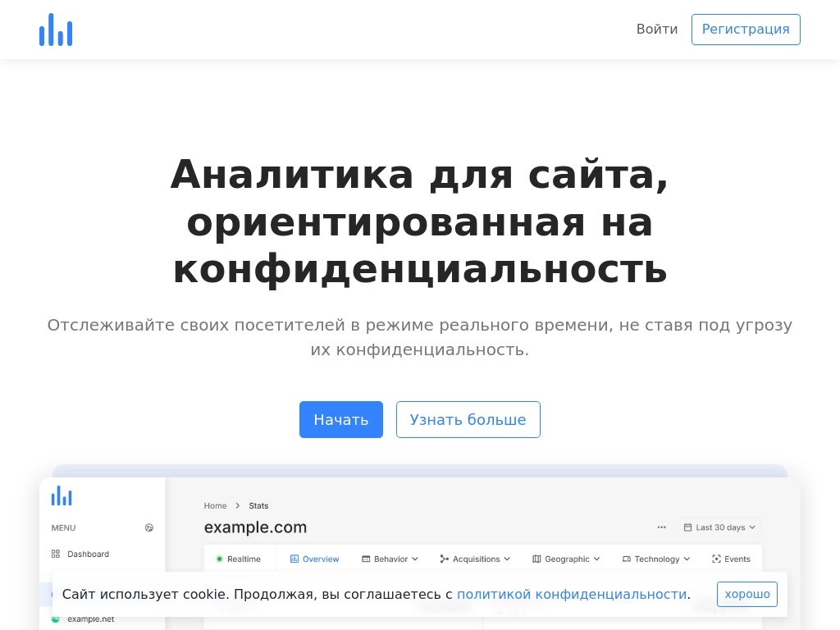Viewport: 840px width, 630px height.
Task: Dismiss the cookie notice with хорошо
Action: point(746,594)
